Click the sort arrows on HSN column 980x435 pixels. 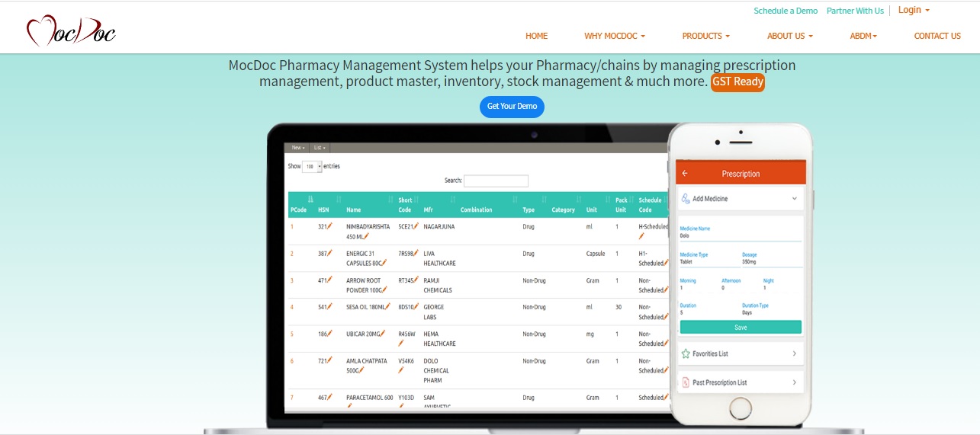coord(339,200)
